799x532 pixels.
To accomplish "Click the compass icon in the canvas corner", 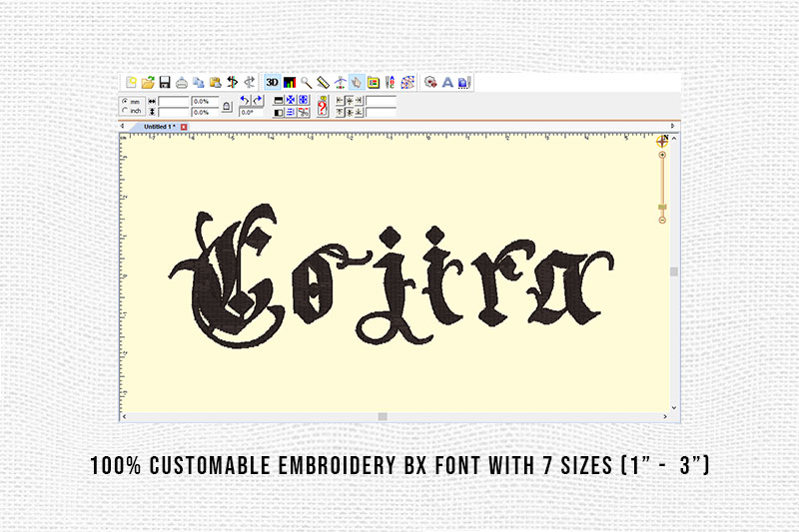I will point(662,141).
